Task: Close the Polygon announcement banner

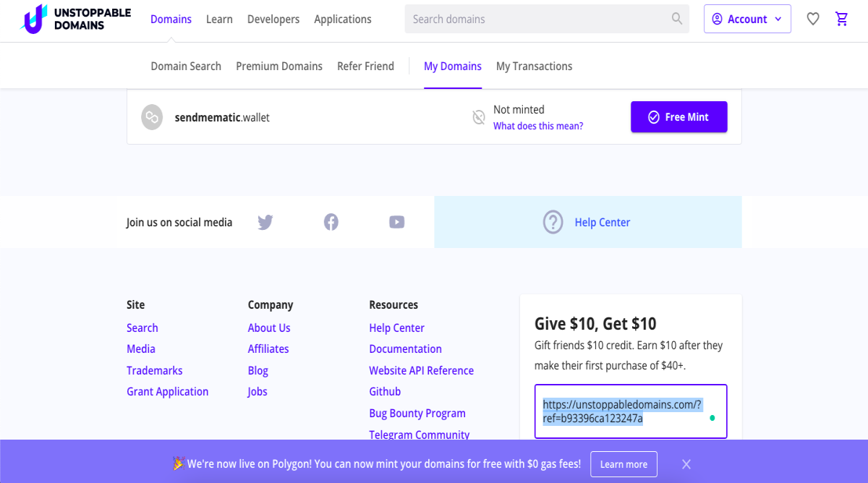Action: click(686, 464)
